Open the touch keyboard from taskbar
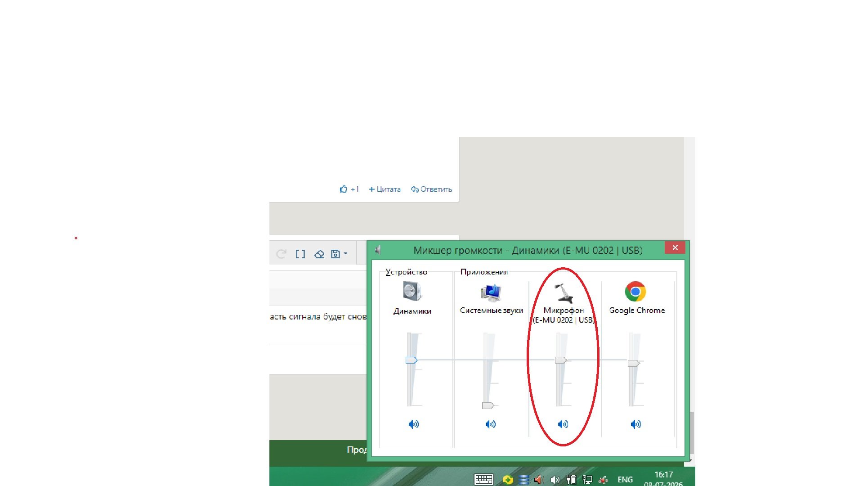This screenshot has height=486, width=868. [x=484, y=480]
